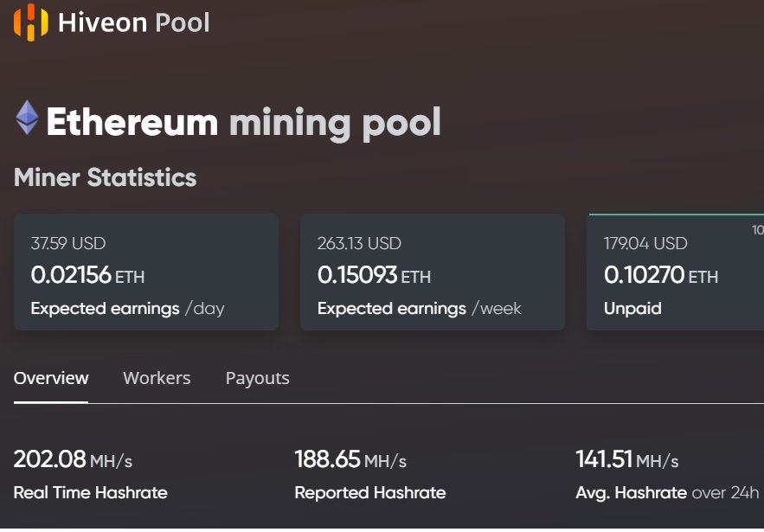
Task: Select the Expected earnings per day card
Action: click(146, 272)
